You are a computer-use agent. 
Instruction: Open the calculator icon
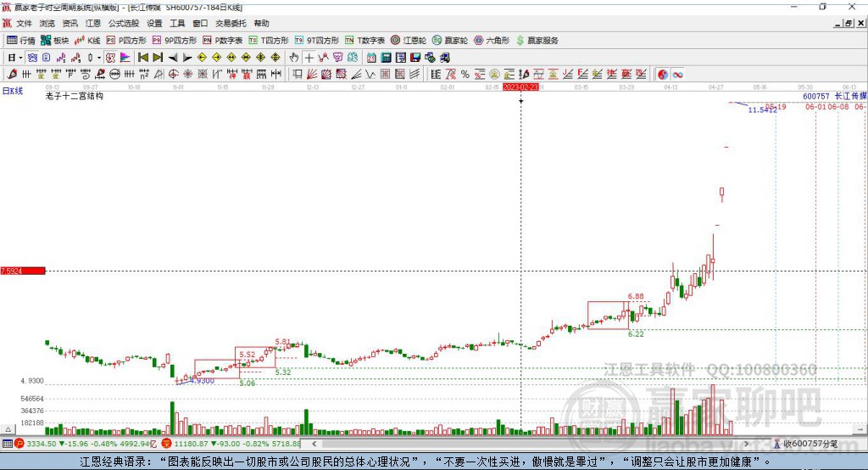386,58
